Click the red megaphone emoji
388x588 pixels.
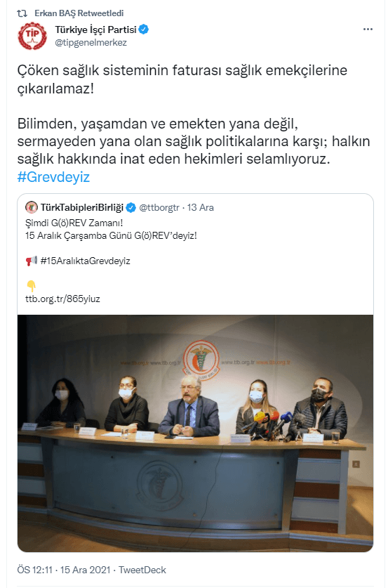coord(32,261)
